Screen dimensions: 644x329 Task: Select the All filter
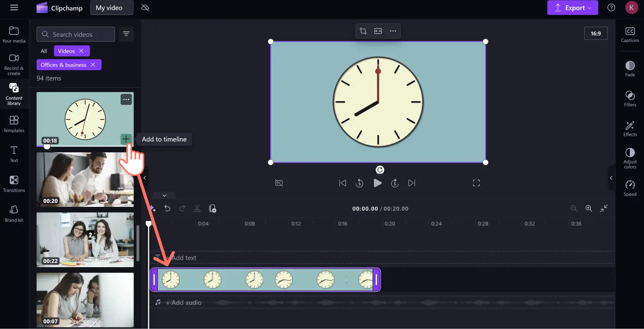point(44,51)
